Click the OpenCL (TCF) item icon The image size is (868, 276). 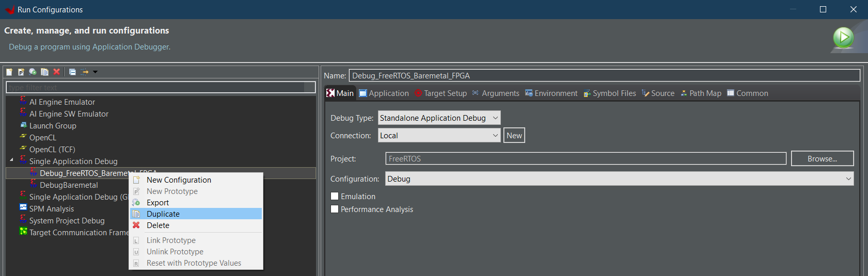23,149
